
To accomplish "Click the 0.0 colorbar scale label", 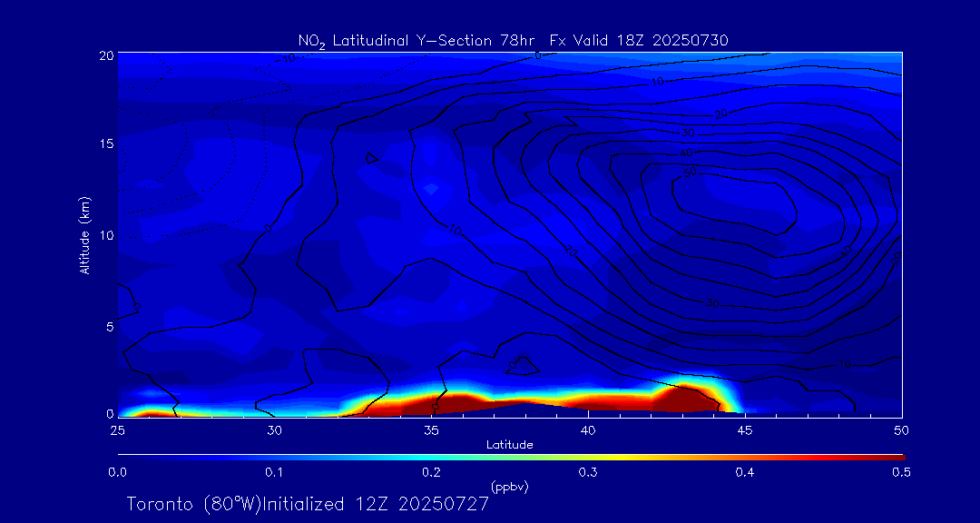I will point(117,472).
